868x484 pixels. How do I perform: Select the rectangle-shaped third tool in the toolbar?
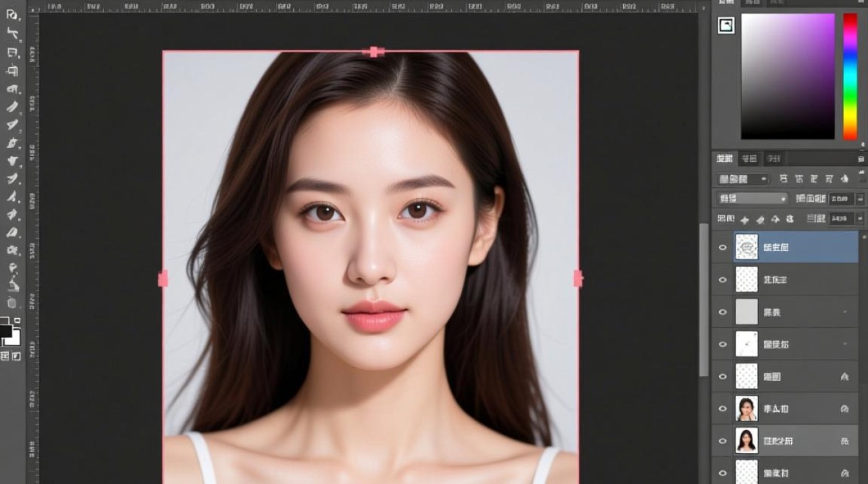[12, 52]
